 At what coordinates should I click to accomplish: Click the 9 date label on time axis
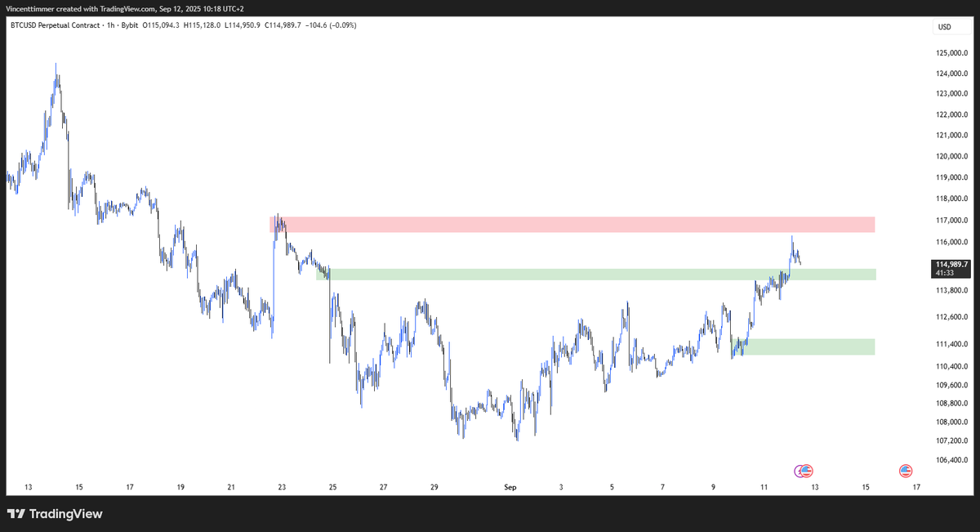pos(713,488)
